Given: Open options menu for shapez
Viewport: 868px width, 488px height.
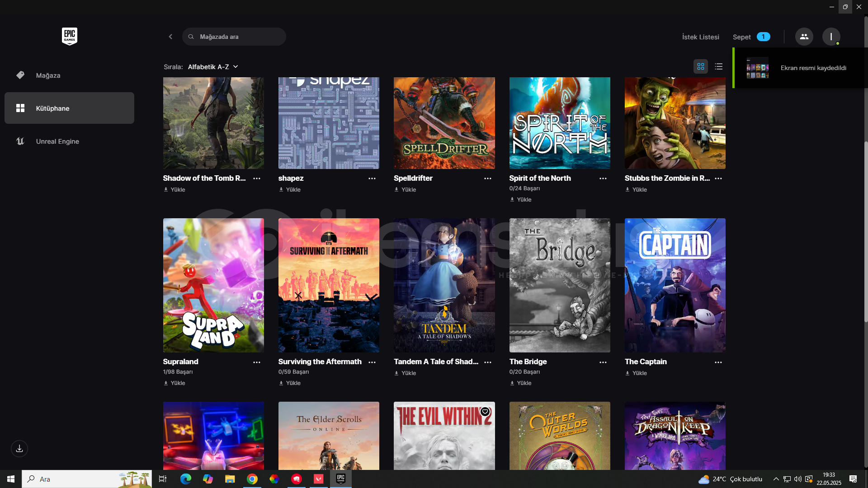Looking at the screenshot, I should 372,178.
